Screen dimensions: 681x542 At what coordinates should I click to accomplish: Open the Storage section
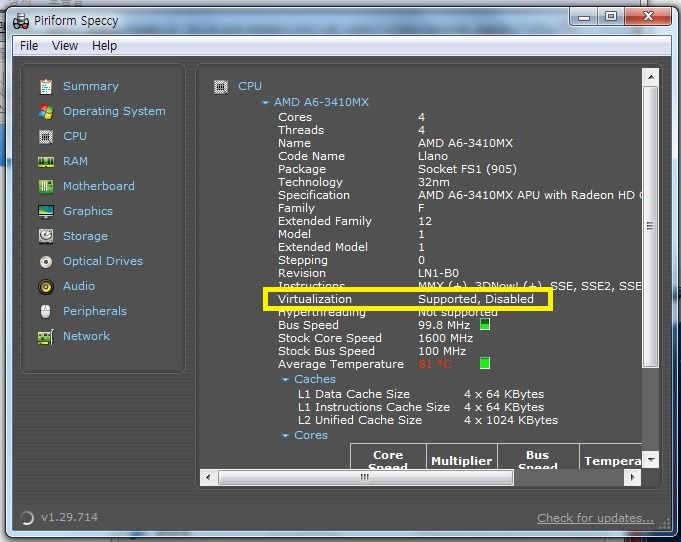(x=85, y=236)
